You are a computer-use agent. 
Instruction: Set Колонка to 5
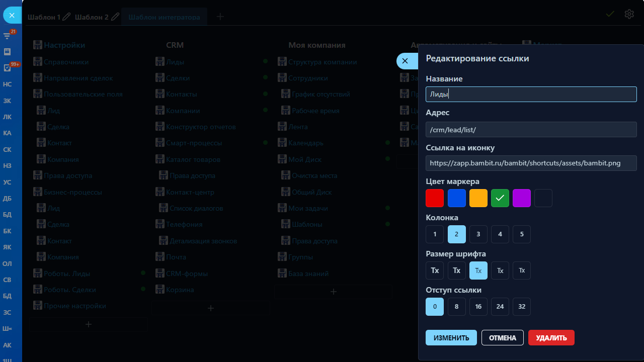tap(522, 234)
